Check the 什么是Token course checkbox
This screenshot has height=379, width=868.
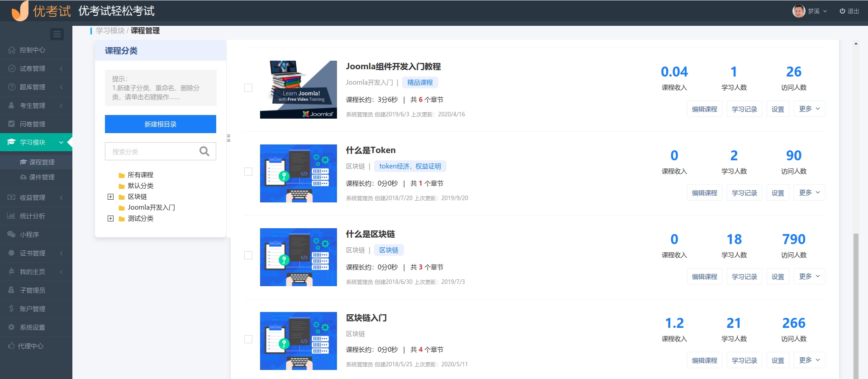(x=248, y=172)
